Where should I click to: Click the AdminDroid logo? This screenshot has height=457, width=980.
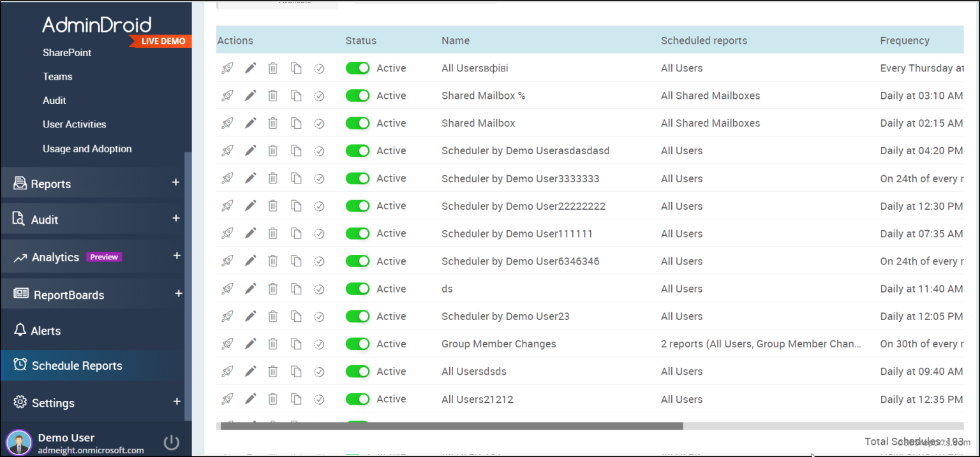(x=97, y=25)
